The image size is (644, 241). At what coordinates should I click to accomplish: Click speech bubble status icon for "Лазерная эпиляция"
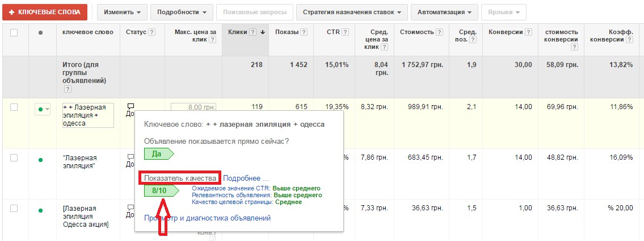point(131,157)
